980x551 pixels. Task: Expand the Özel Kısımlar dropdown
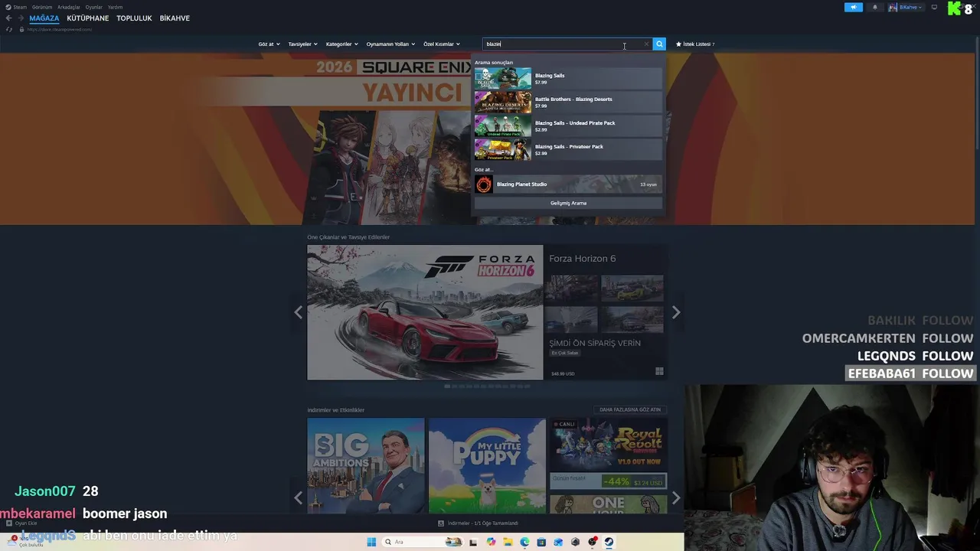click(441, 44)
